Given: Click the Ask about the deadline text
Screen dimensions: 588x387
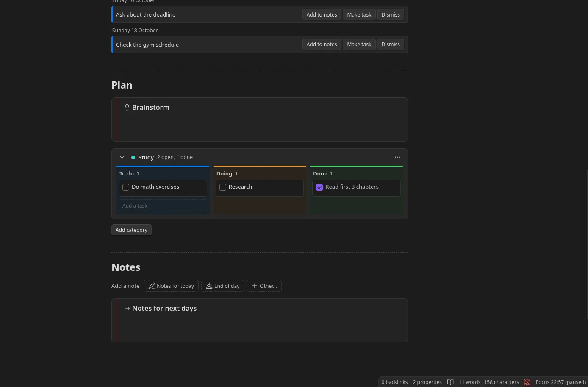Looking at the screenshot, I should tap(146, 14).
